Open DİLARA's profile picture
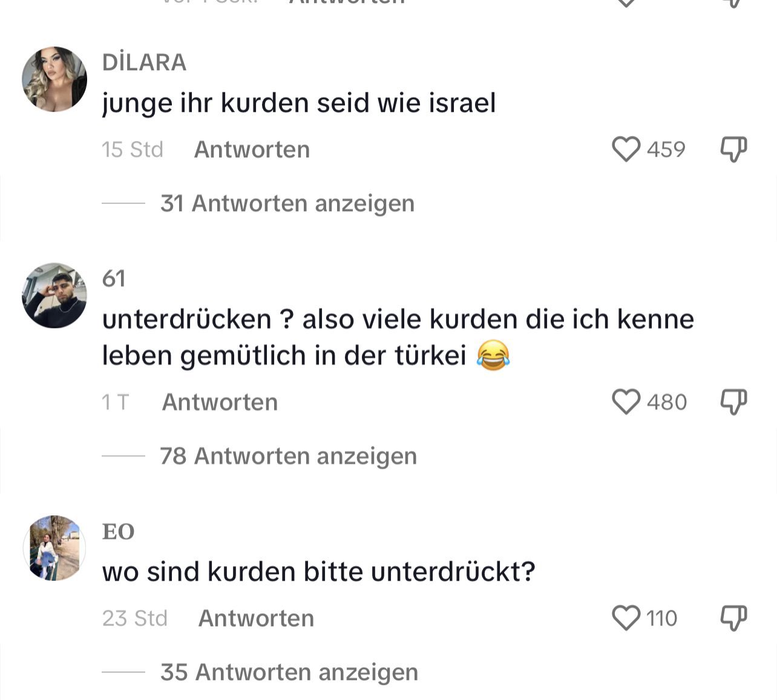777x700 pixels. 54,79
